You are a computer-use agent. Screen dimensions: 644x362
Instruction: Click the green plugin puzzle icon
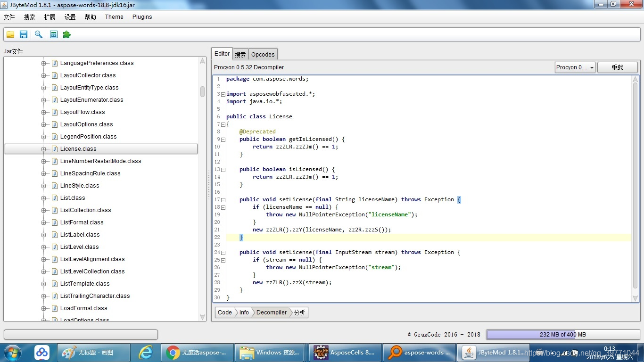tap(66, 34)
